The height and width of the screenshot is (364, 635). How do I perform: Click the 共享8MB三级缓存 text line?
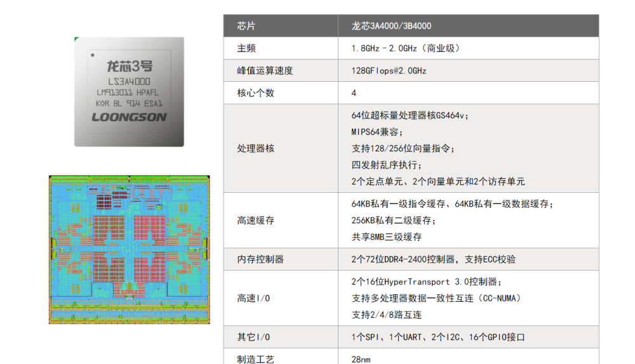click(386, 237)
